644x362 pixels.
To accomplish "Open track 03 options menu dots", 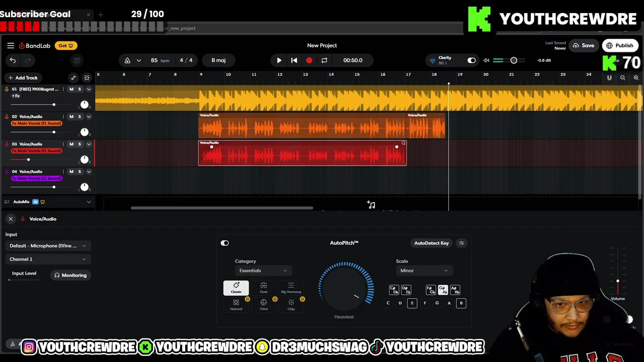I will 63,144.
